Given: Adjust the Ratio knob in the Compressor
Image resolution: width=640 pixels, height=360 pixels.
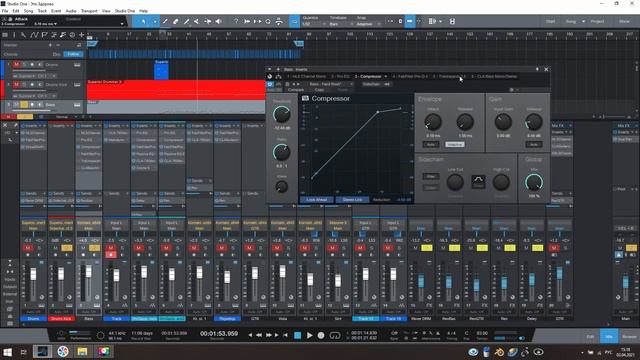Looking at the screenshot, I should pos(282,152).
